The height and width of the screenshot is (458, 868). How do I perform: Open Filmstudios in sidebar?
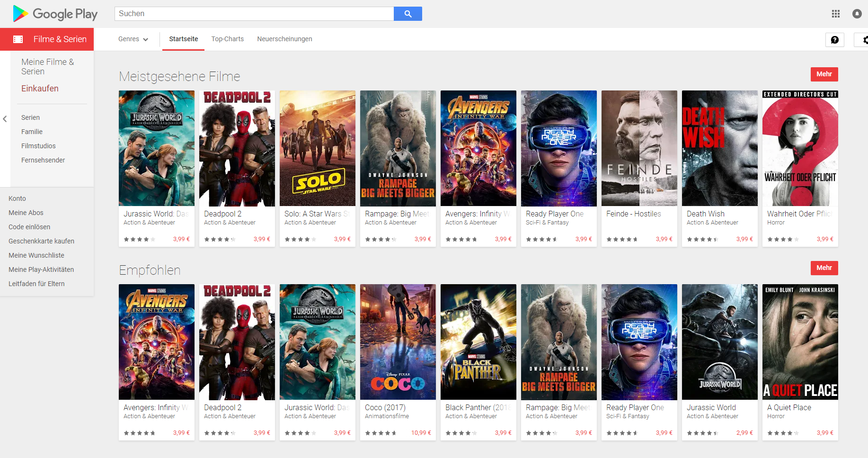point(38,146)
